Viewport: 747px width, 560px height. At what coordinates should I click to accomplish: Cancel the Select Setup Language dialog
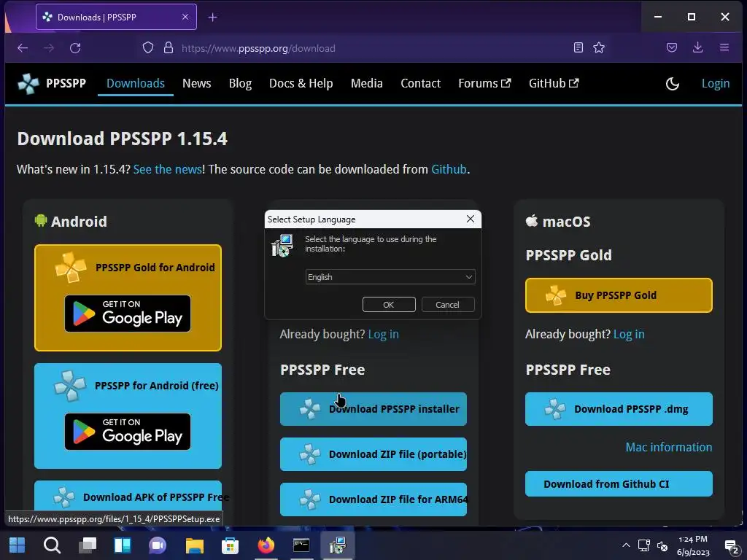pyautogui.click(x=448, y=305)
